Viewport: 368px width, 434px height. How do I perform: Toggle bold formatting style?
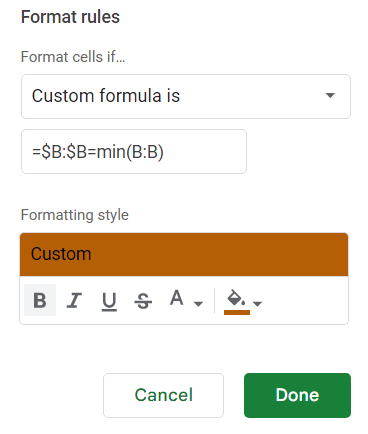[40, 300]
